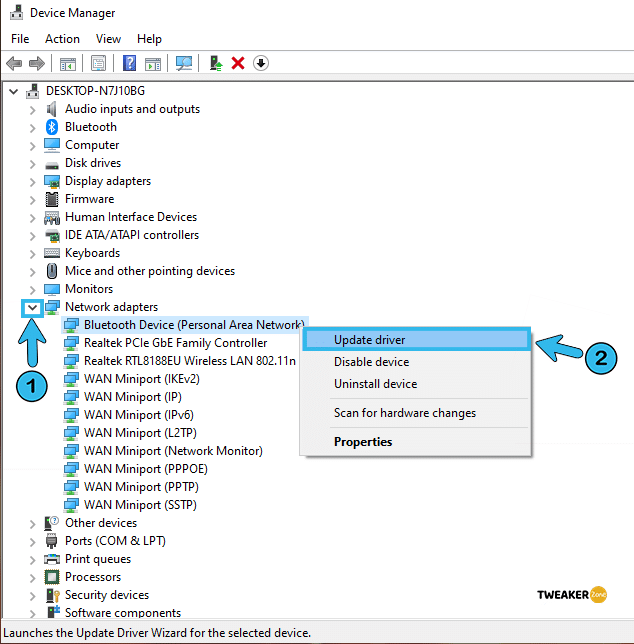Select the DESKTOP-N7J10BG computer name
The height and width of the screenshot is (644, 634).
click(95, 91)
